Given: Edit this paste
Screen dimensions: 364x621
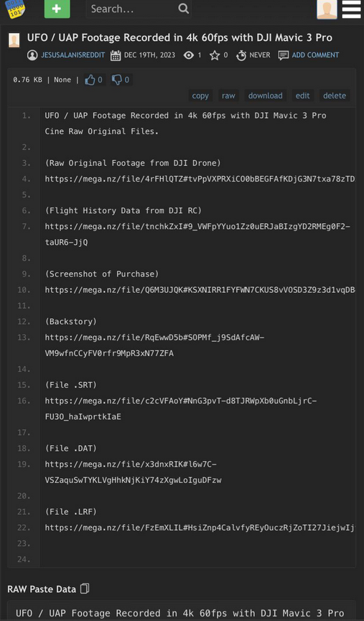Looking at the screenshot, I should pyautogui.click(x=302, y=95).
